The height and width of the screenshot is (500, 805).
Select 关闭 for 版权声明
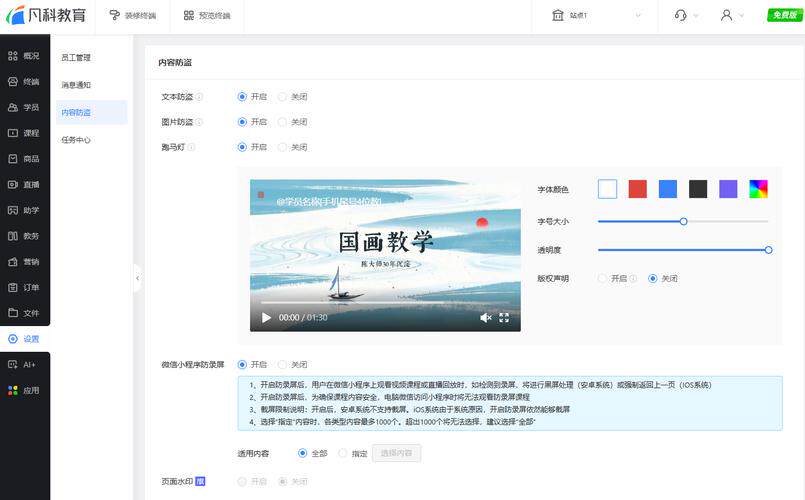click(x=653, y=278)
